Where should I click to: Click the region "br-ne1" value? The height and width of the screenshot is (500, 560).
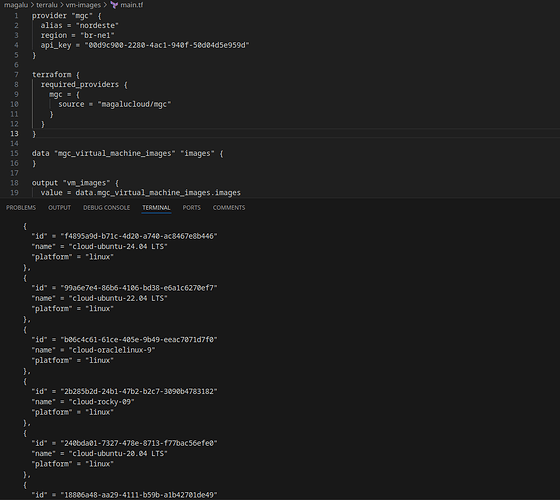coord(98,35)
